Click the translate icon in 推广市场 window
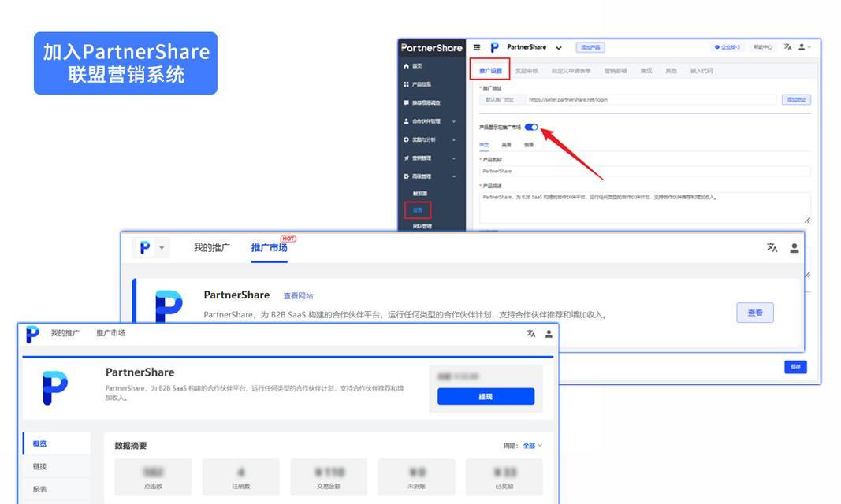Screen dimensions: 841x504 click(x=772, y=247)
